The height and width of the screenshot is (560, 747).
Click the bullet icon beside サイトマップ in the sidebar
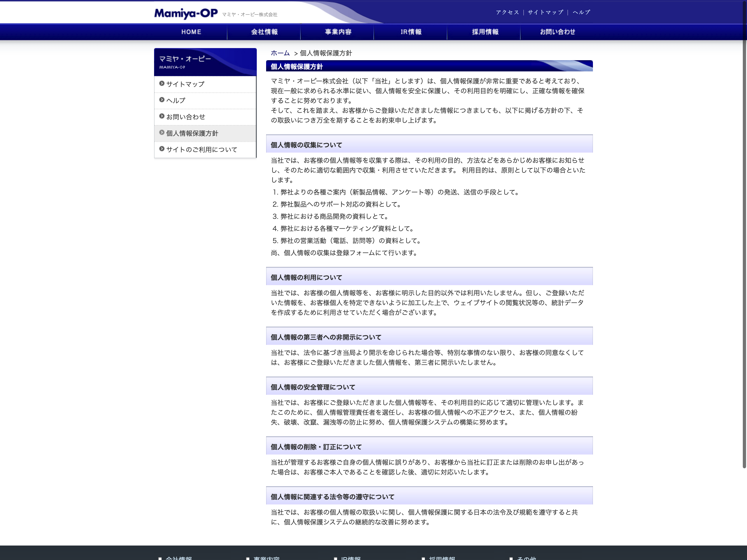(x=162, y=83)
